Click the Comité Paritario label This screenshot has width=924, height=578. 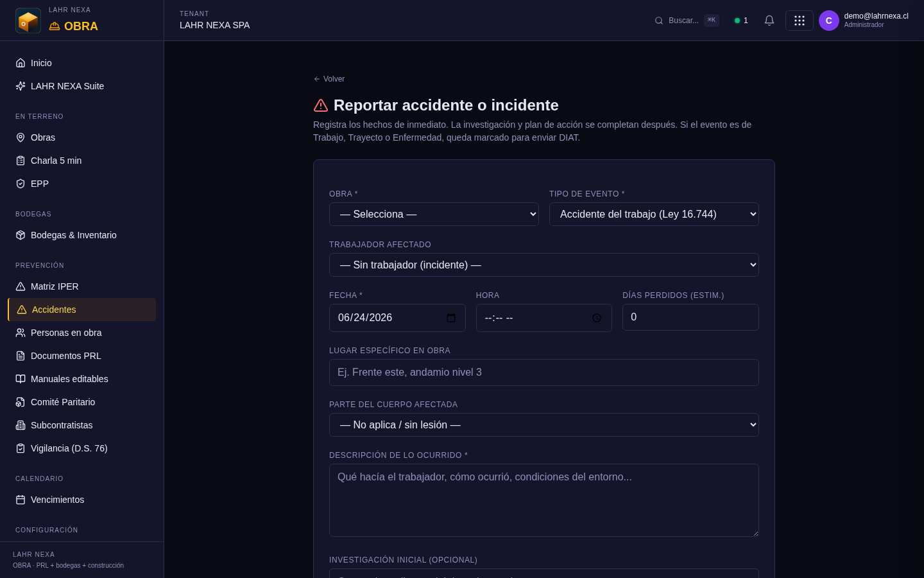63,402
